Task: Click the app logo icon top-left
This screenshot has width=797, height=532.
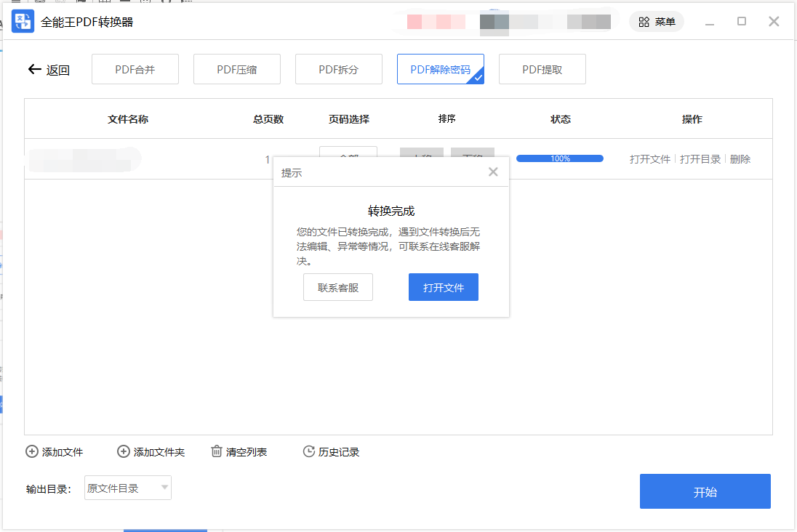Action: point(23,20)
